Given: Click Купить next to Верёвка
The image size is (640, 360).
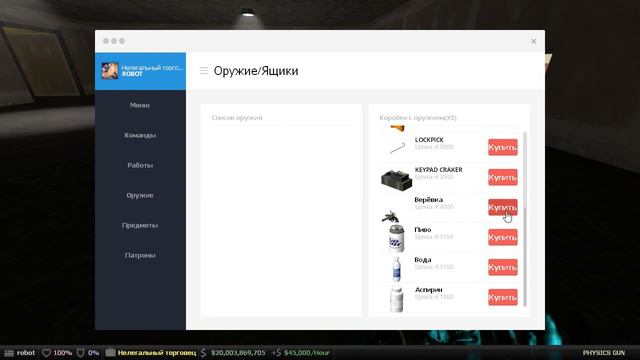Looking at the screenshot, I should tap(502, 207).
